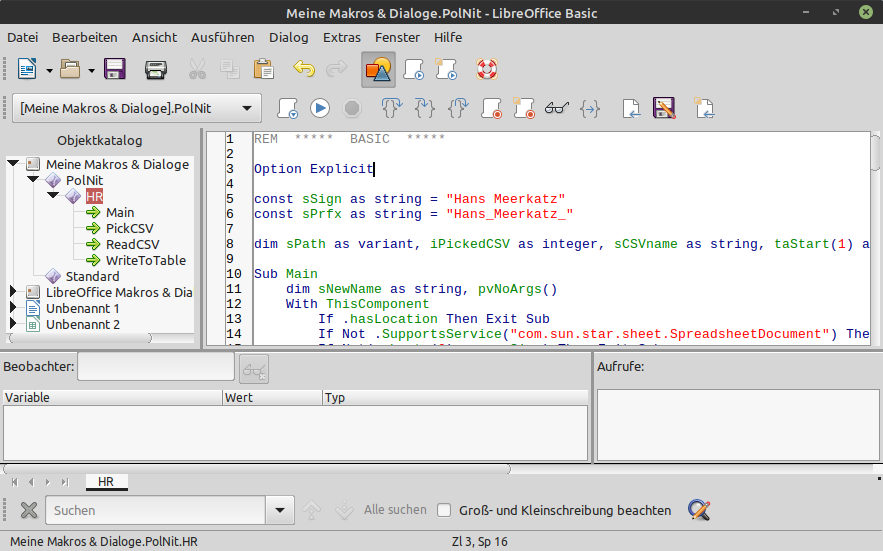Screen dimensions: 883x551
Task: Click the Select Module icon
Action: click(446, 69)
